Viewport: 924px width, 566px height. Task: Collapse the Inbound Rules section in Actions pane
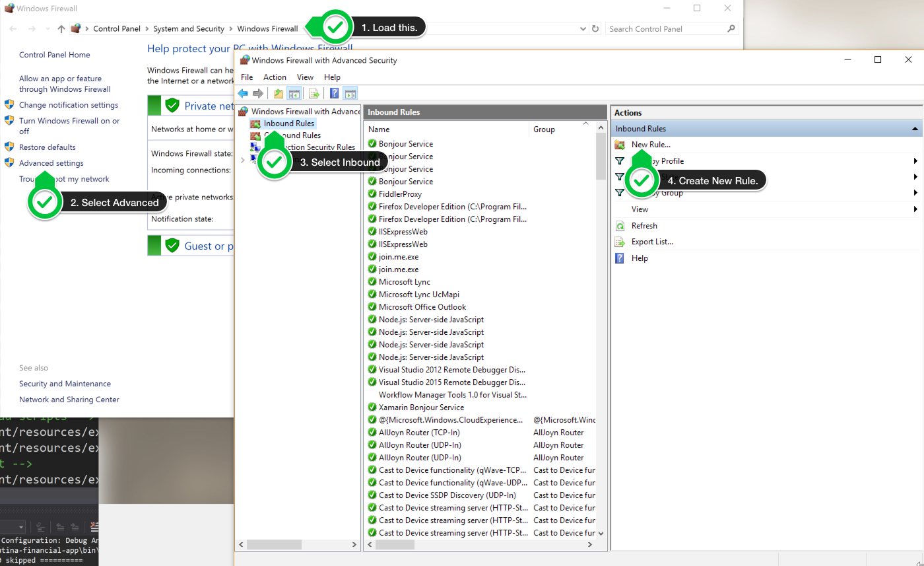[915, 129]
